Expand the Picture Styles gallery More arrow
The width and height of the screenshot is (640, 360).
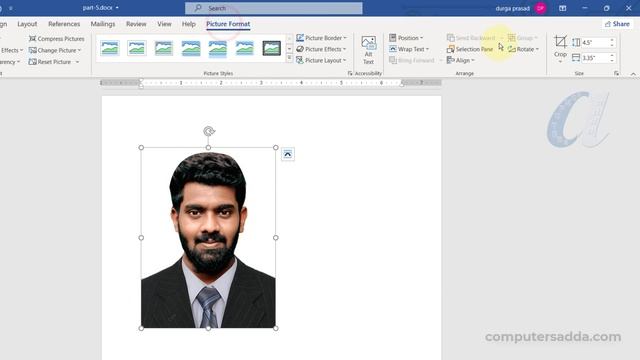tap(289, 58)
